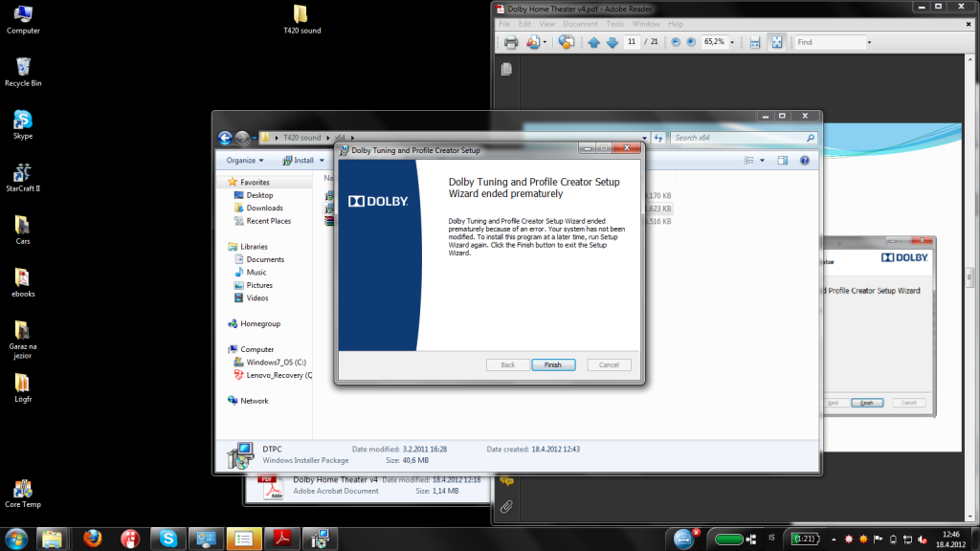Viewport: 980px width, 551px height.
Task: Click the Explorer Back arrow button
Action: (225, 138)
